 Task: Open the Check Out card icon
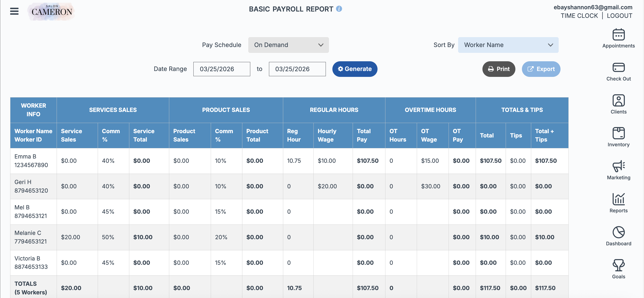(618, 68)
